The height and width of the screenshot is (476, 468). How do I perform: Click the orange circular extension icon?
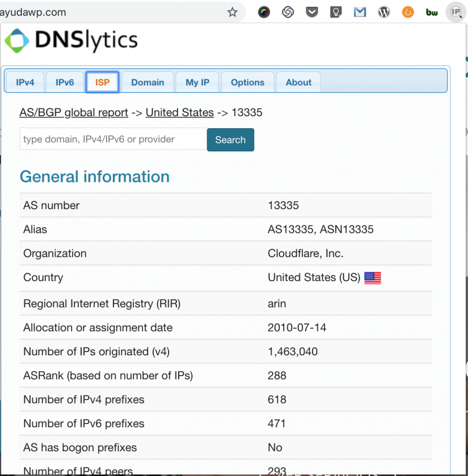pyautogui.click(x=408, y=12)
